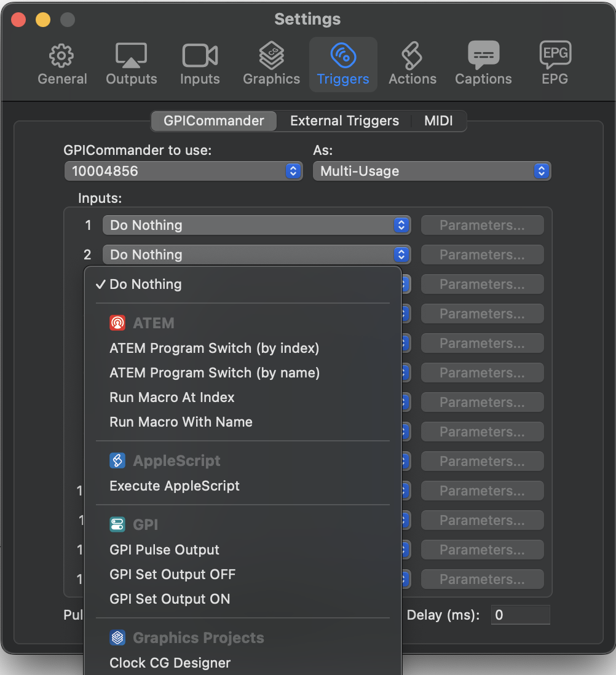This screenshot has height=675, width=616.
Task: Click the yellow minimize window button
Action: coord(43,20)
